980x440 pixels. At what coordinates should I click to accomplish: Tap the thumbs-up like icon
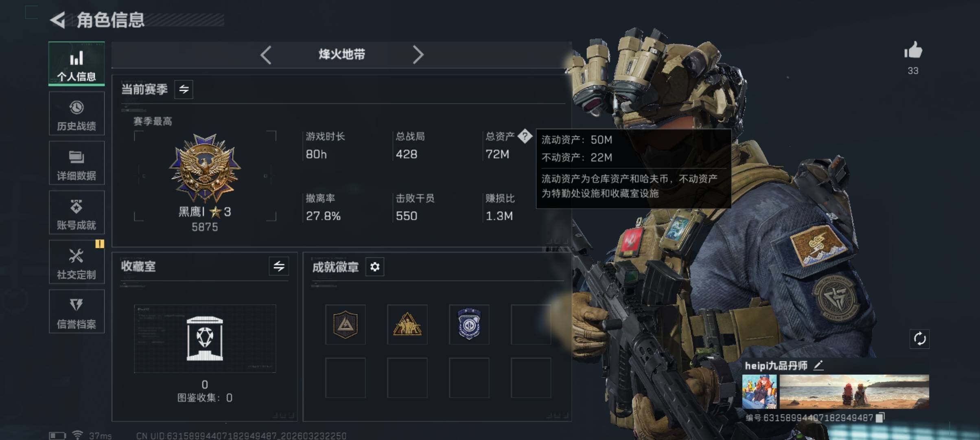tap(913, 51)
